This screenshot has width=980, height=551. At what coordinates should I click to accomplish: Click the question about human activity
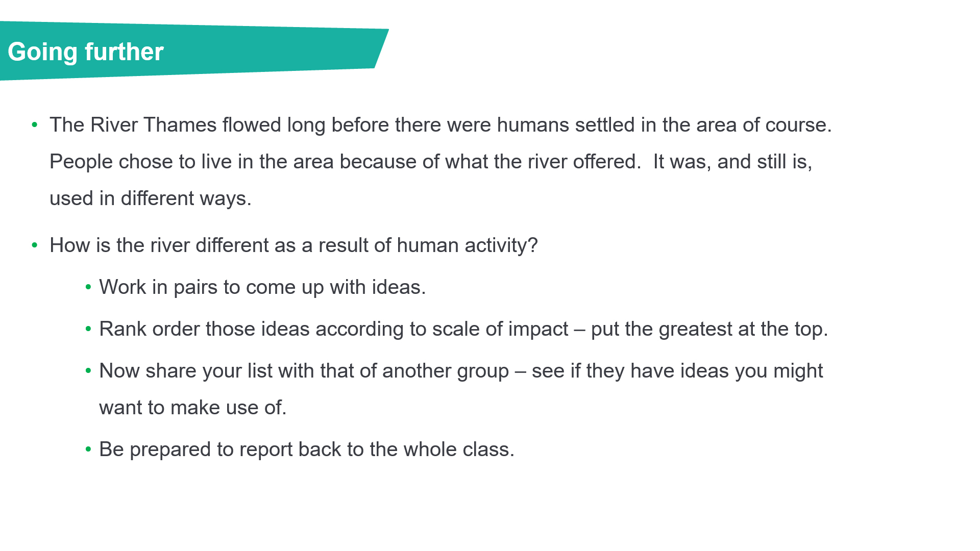(x=293, y=245)
